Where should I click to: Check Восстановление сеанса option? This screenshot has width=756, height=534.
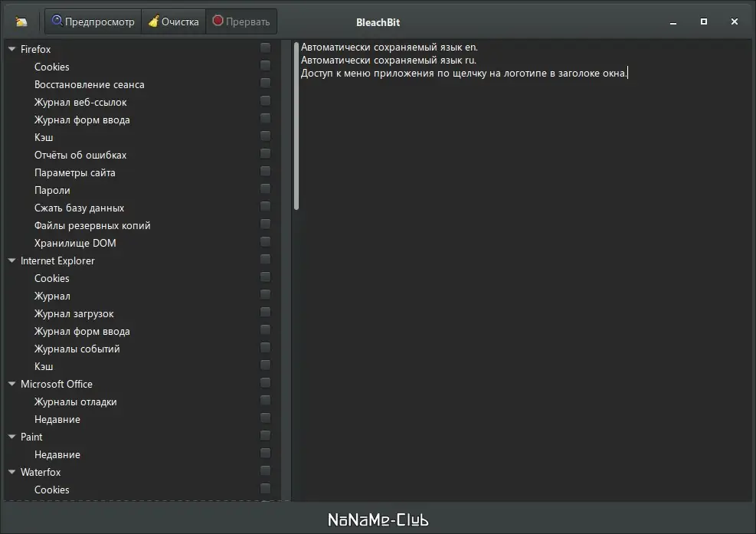click(x=265, y=83)
